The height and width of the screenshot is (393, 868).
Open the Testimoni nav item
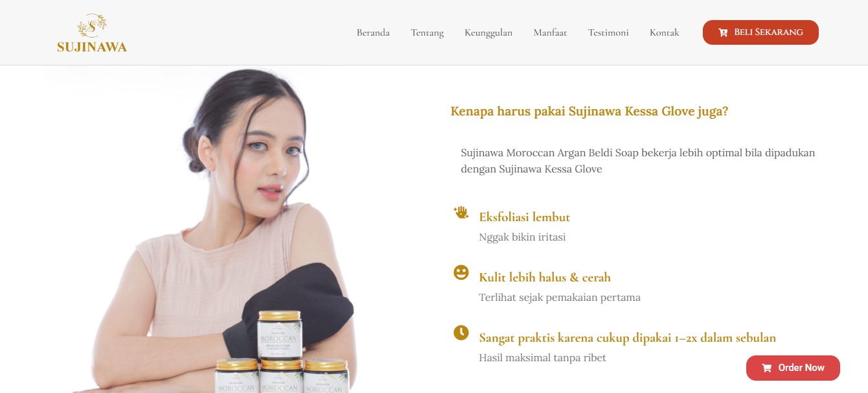[608, 32]
